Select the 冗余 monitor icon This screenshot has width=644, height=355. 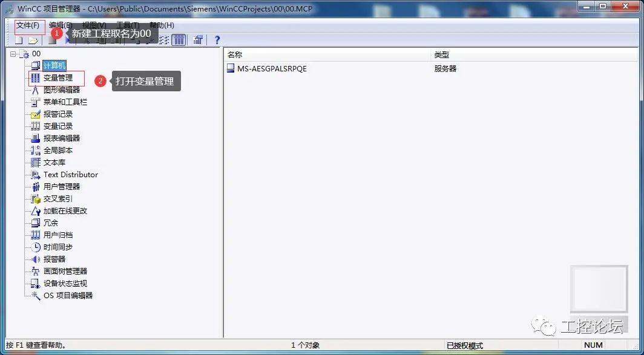pos(36,223)
